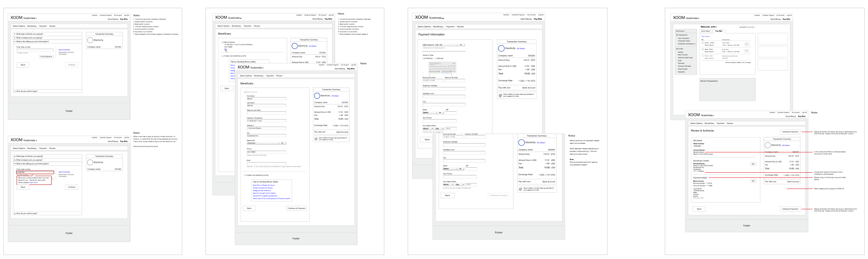Check the Water bill checkbox on dashboard
This screenshot has width=868, height=259.
702,49
